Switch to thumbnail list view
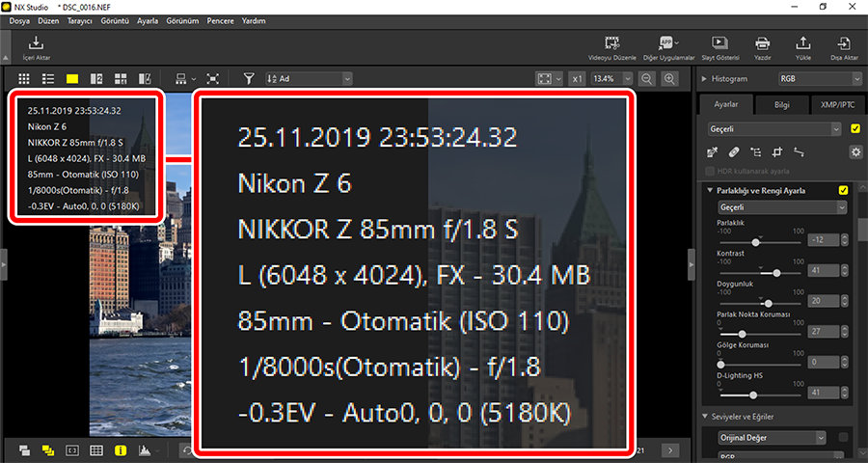Viewport: 868px width, 463px height. point(48,79)
